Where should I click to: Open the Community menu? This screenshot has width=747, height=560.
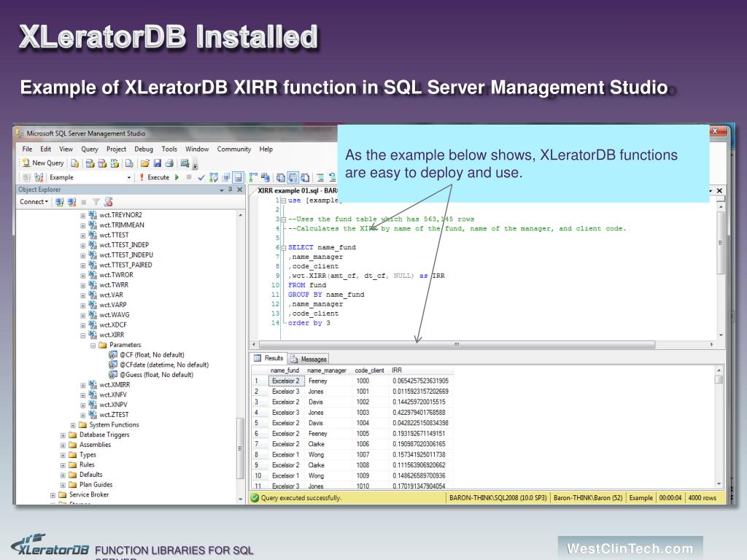[x=234, y=149]
